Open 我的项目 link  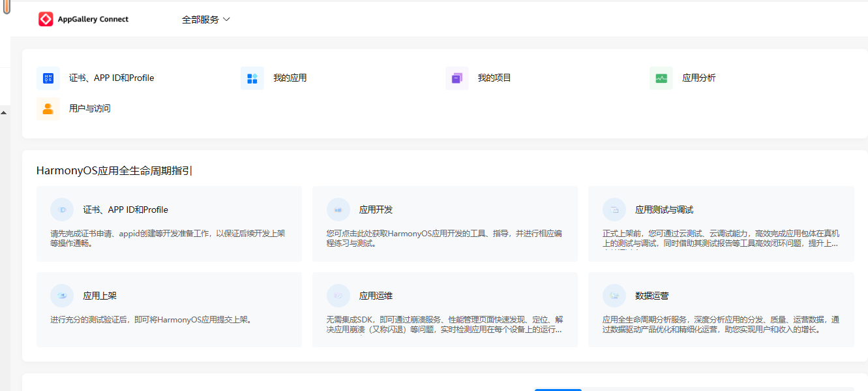click(x=494, y=78)
